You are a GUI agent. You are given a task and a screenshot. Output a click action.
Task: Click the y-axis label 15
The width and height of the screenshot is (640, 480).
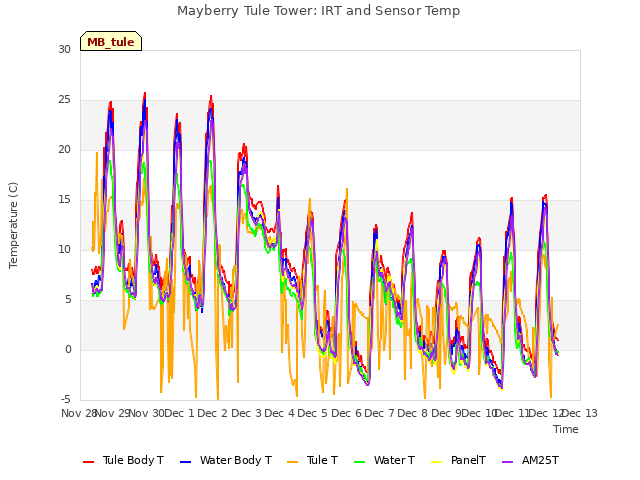click(x=64, y=200)
